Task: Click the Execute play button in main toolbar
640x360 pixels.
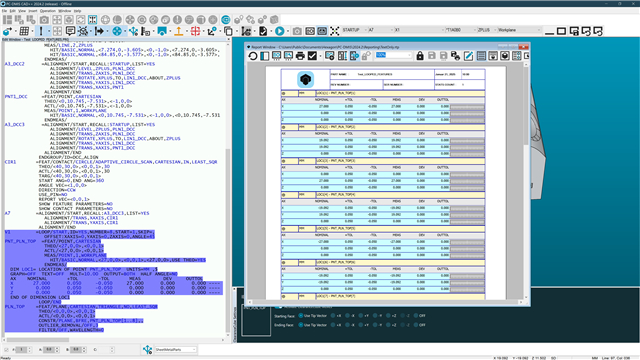Action: pos(280,31)
